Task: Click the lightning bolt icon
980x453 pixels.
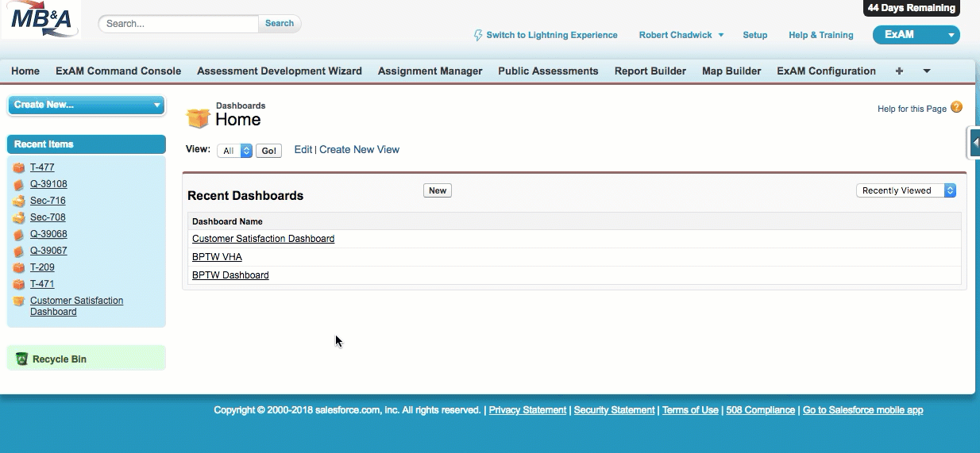Action: pyautogui.click(x=478, y=35)
